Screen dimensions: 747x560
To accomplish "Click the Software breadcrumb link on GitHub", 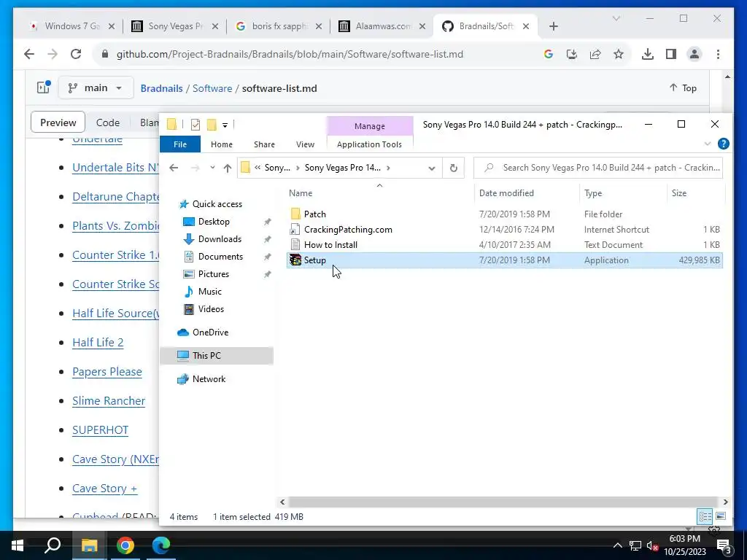I will click(212, 88).
